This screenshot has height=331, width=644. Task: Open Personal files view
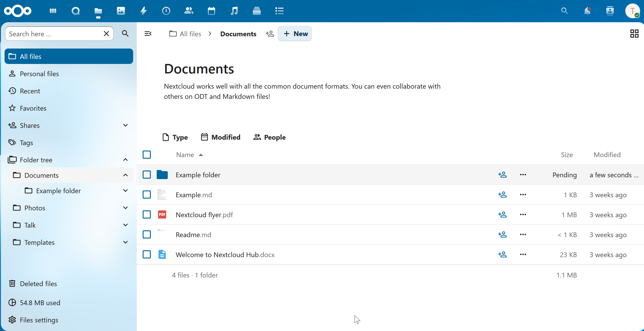[x=69, y=74]
